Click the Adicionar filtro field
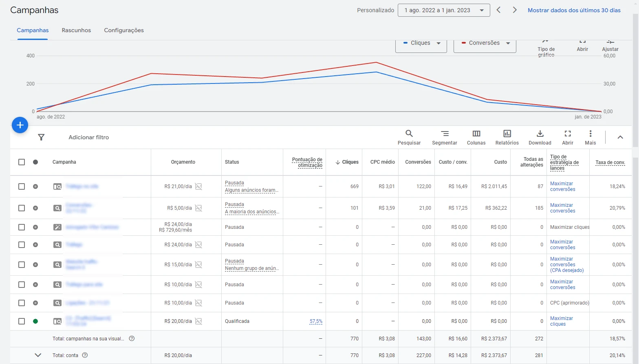 tap(89, 137)
